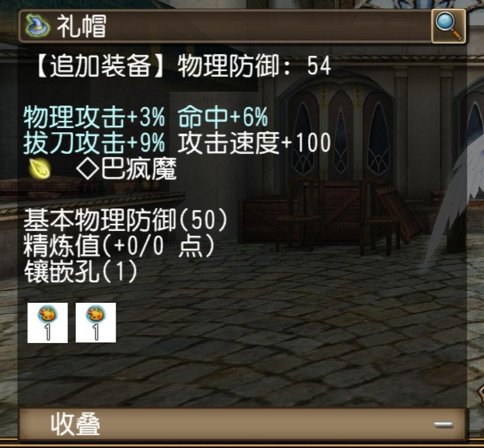
Task: Click the 拔刀攻击+9% stat text
Action: click(x=94, y=143)
